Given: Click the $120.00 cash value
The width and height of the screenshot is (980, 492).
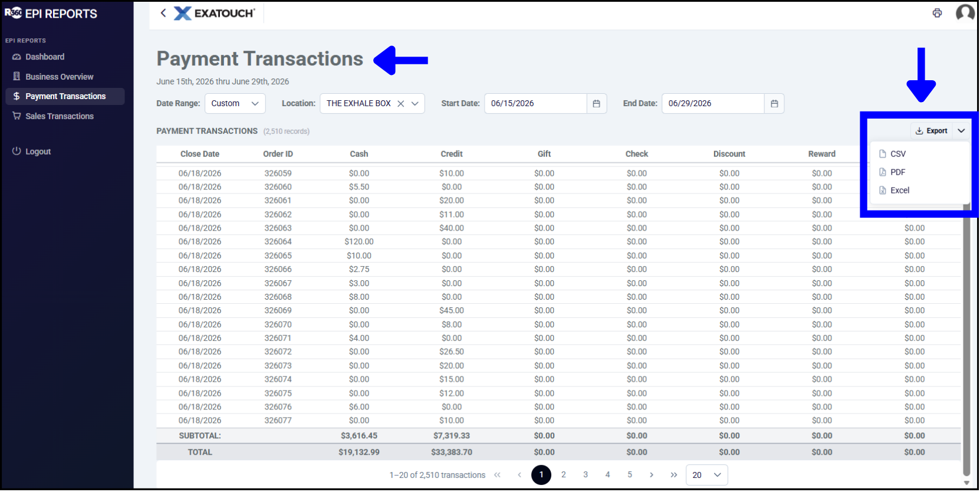Looking at the screenshot, I should [359, 242].
